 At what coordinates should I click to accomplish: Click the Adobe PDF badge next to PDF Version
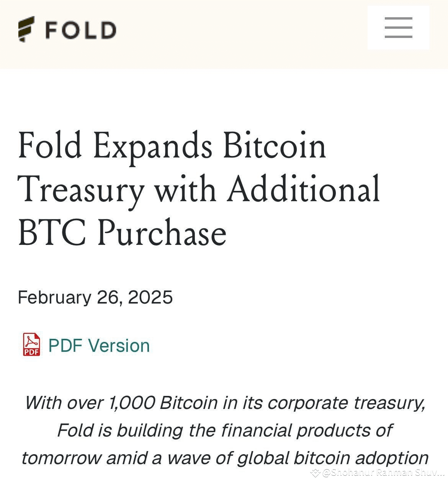[x=31, y=345]
